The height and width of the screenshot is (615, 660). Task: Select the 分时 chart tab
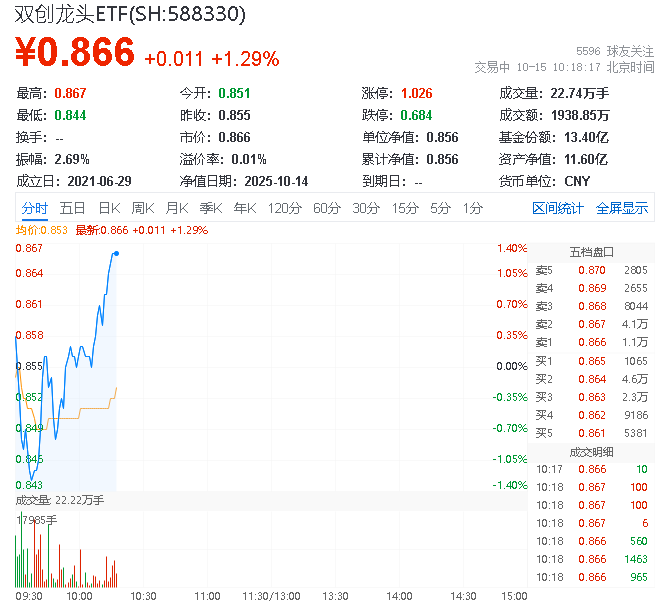pyautogui.click(x=34, y=208)
